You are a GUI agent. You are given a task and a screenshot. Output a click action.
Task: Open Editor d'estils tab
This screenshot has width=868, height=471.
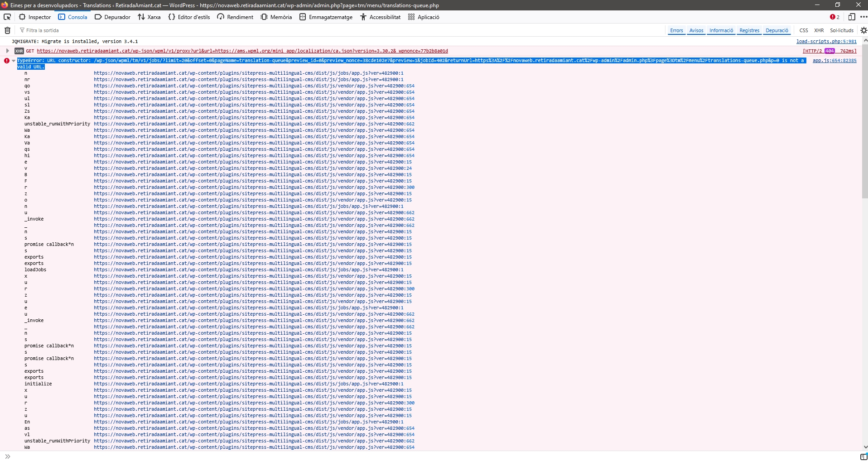189,17
